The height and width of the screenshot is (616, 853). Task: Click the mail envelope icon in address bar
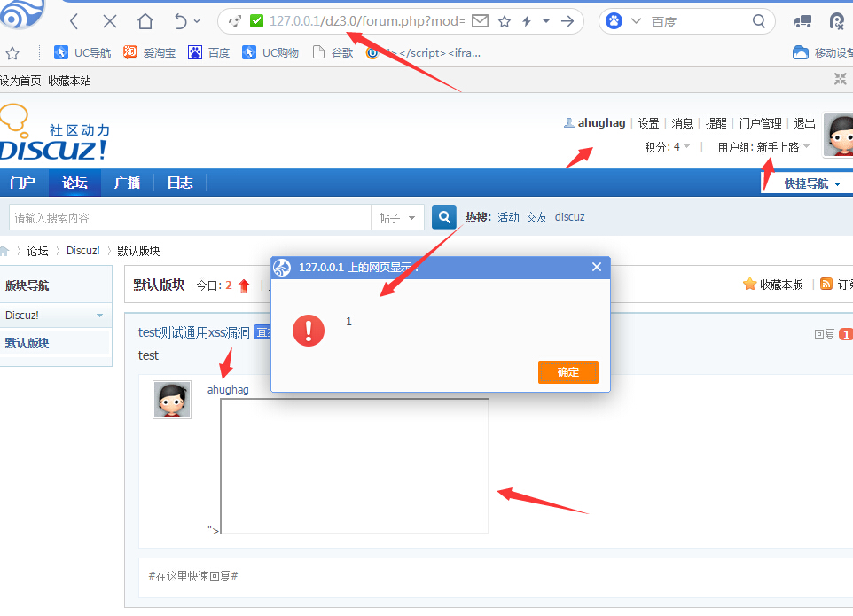[480, 21]
